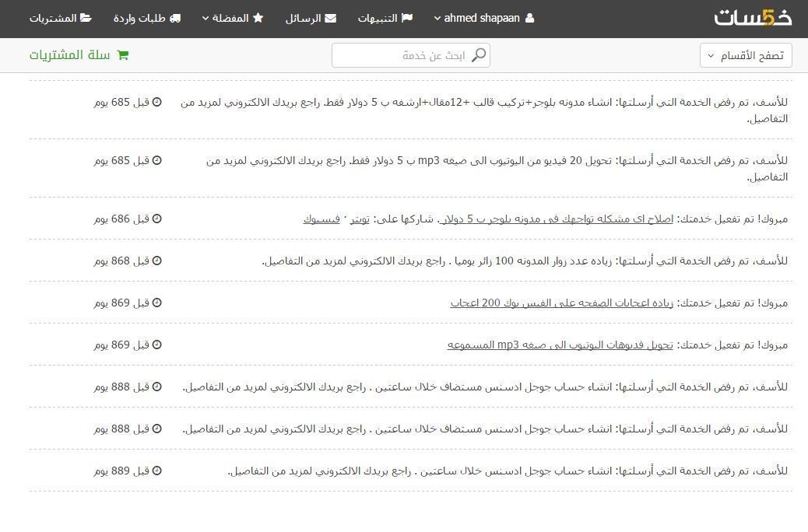The height and width of the screenshot is (532, 808).
Task: Select the قبل 889 يوم adsense notification
Action: click(411, 471)
